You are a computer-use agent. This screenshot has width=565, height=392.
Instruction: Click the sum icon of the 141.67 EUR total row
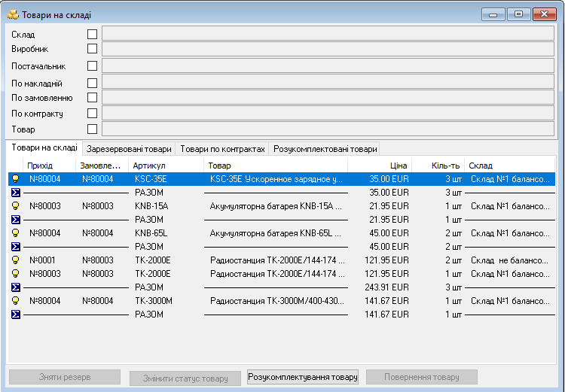pos(14,315)
